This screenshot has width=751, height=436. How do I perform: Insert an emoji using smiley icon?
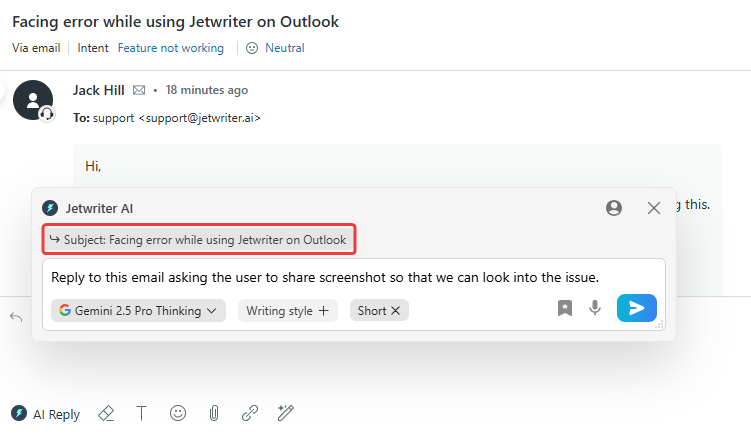[178, 413]
